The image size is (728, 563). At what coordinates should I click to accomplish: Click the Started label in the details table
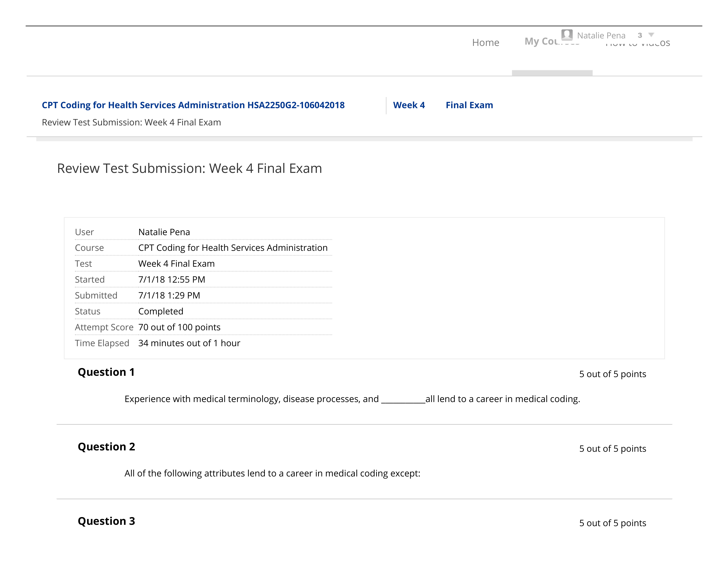(90, 280)
